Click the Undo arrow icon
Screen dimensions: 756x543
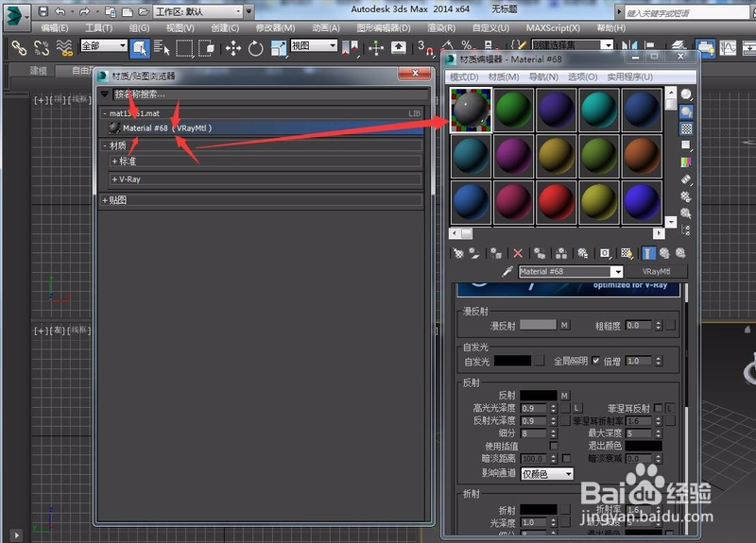[60, 11]
